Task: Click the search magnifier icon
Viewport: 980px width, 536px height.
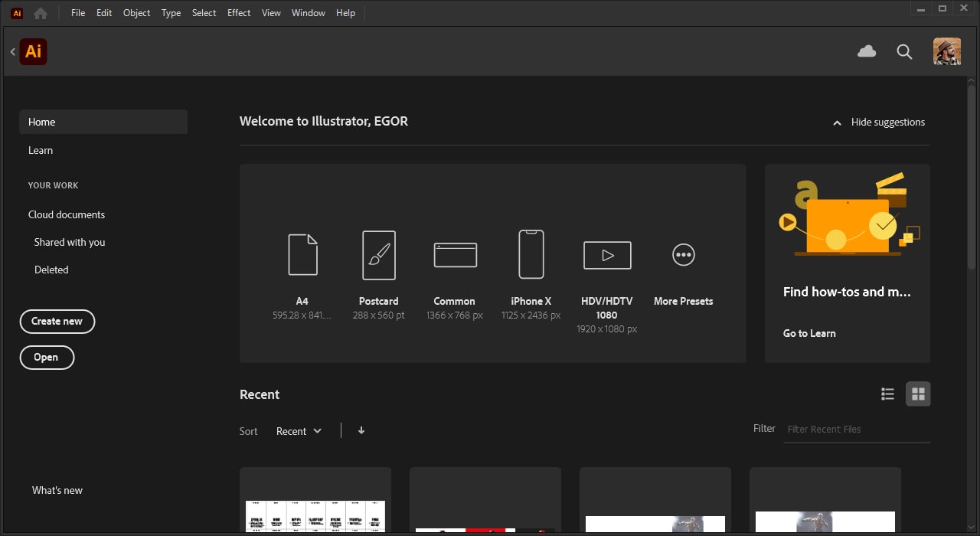Action: tap(904, 51)
